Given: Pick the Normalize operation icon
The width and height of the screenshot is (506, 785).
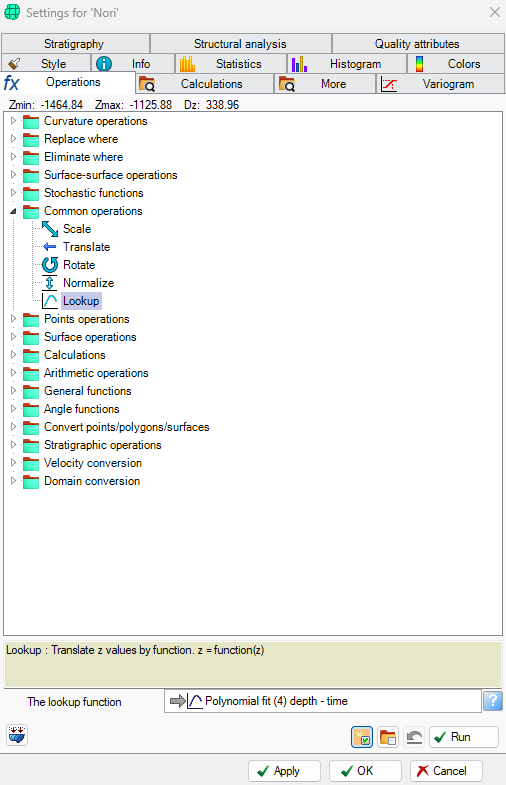Looking at the screenshot, I should tap(50, 283).
